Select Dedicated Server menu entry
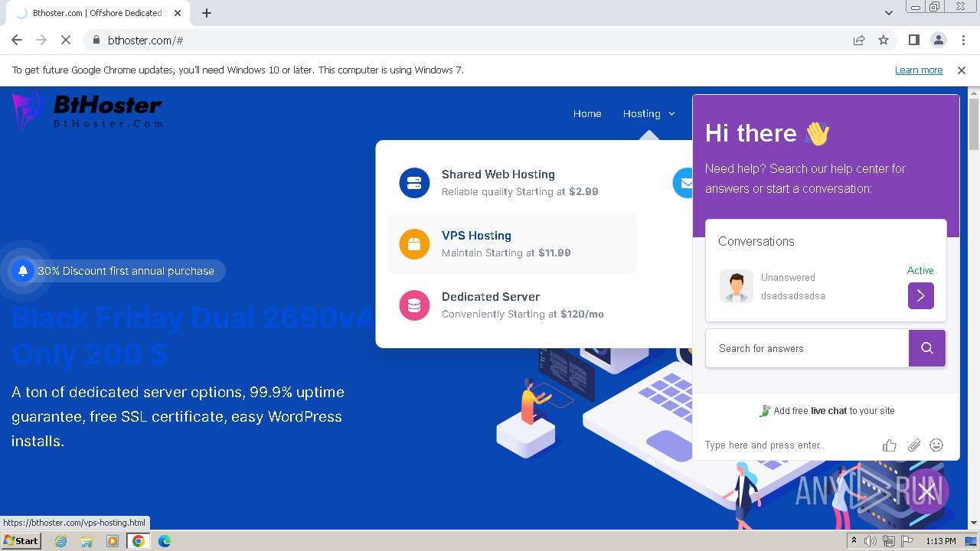Screen dimensions: 980x551 (x=512, y=305)
